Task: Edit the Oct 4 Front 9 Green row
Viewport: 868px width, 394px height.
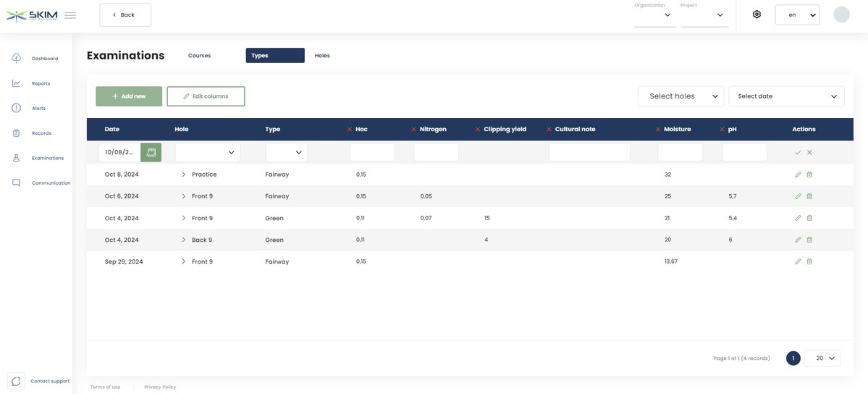Action: pos(798,218)
